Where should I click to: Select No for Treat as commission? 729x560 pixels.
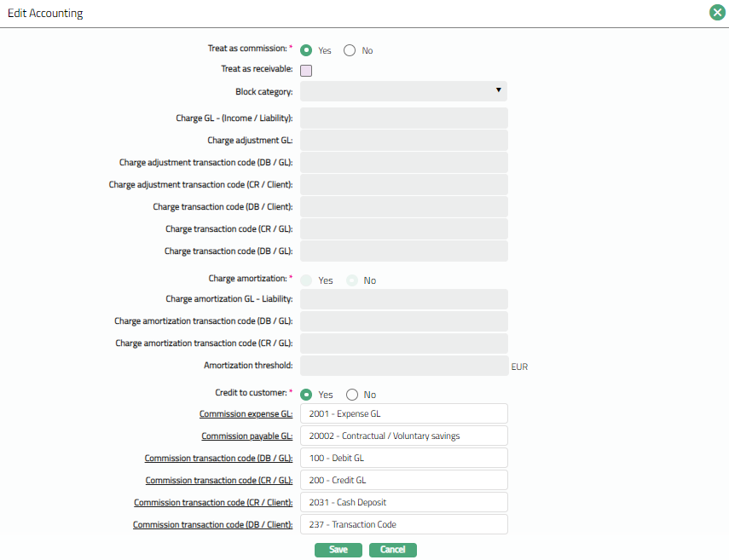click(x=350, y=50)
